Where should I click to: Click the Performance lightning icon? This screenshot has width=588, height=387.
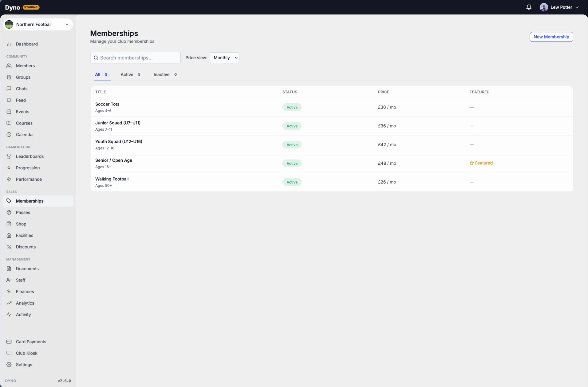(x=9, y=179)
